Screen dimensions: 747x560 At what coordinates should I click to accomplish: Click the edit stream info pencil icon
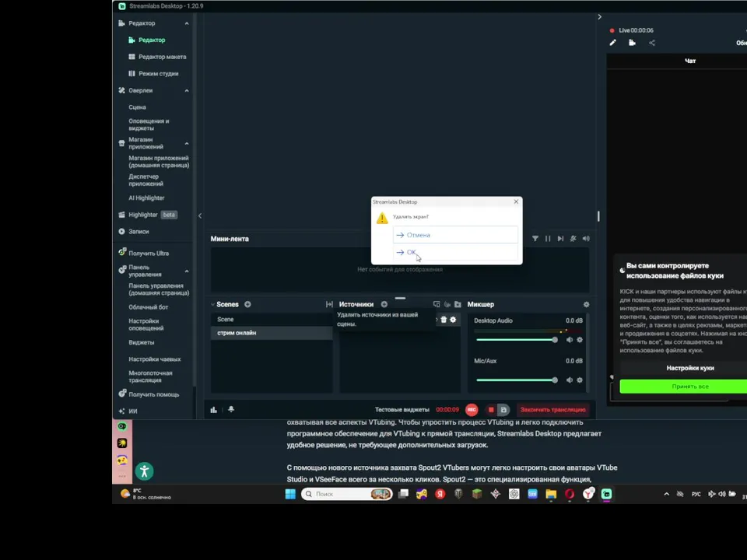pyautogui.click(x=612, y=43)
